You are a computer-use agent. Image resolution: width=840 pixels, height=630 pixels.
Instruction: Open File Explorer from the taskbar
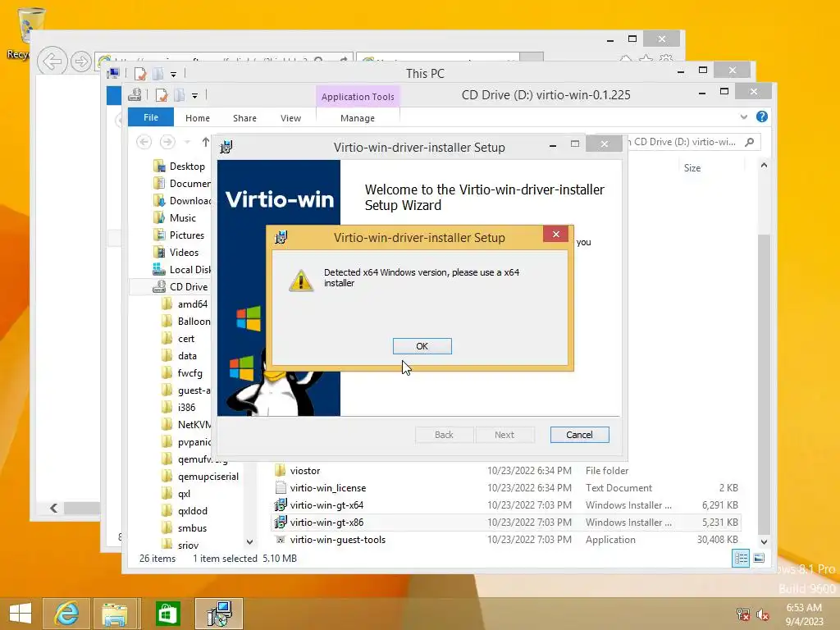pyautogui.click(x=115, y=614)
